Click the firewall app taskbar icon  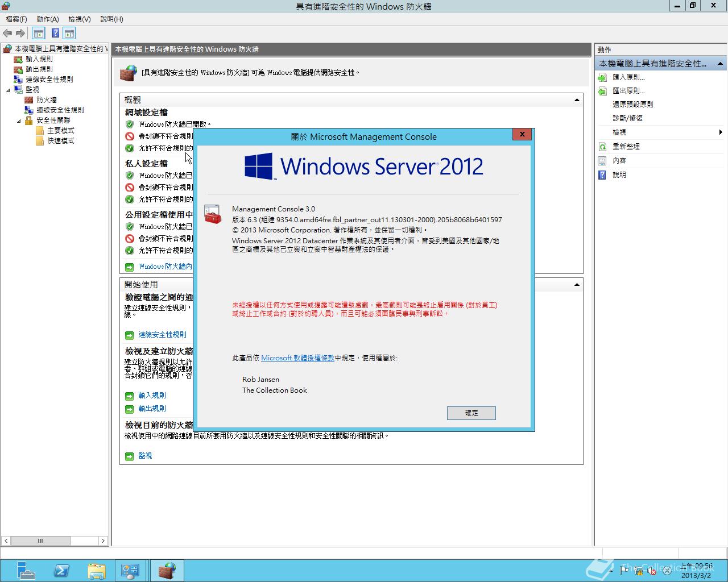167,571
